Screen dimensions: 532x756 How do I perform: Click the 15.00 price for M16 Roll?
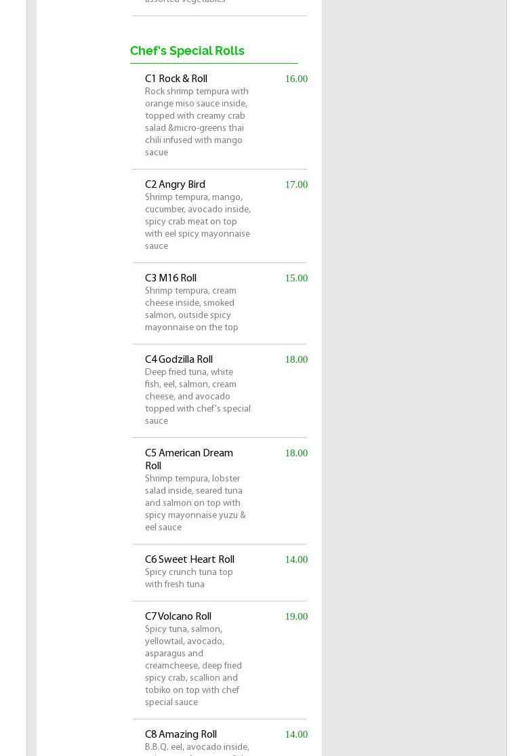point(296,278)
